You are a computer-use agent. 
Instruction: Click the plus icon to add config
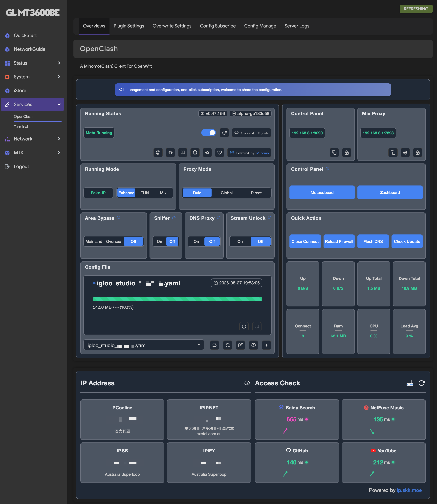pos(266,345)
